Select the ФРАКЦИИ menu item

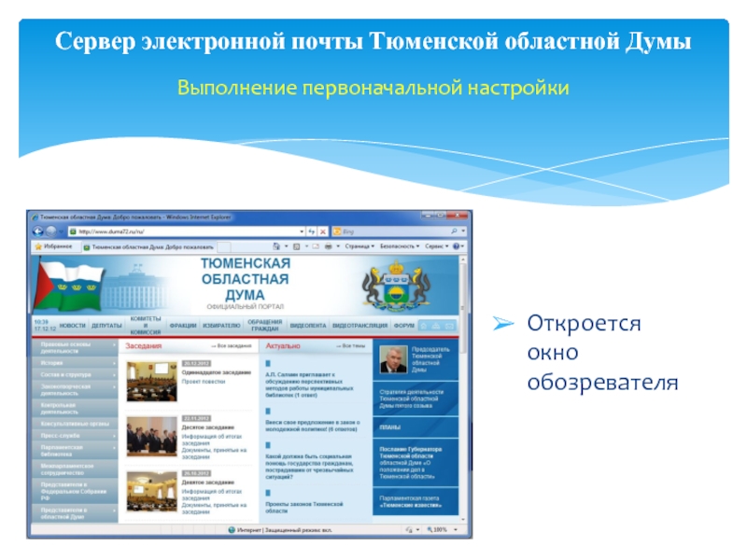point(183,326)
